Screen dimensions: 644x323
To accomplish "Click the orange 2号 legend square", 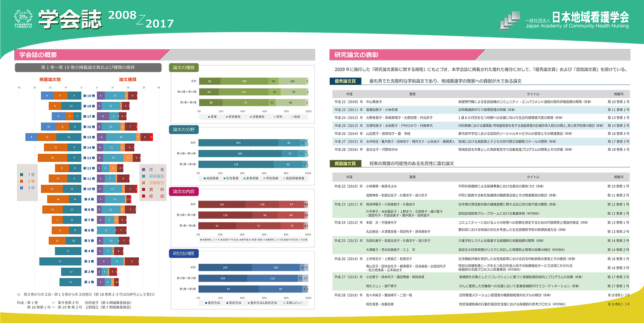I will point(21,181).
